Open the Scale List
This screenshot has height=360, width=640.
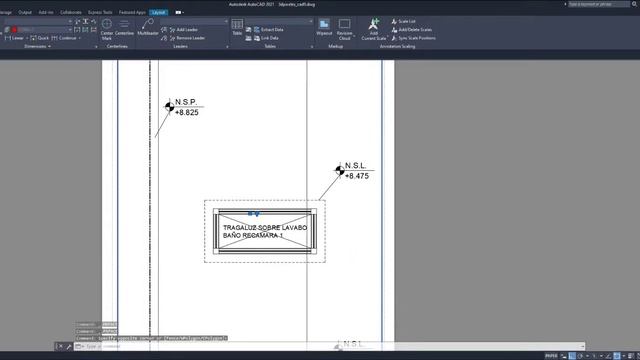403,21
